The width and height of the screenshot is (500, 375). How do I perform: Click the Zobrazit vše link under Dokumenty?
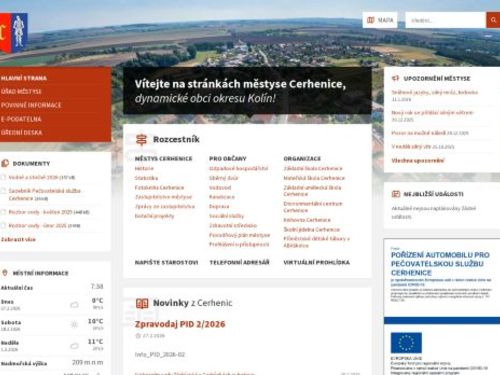18,239
